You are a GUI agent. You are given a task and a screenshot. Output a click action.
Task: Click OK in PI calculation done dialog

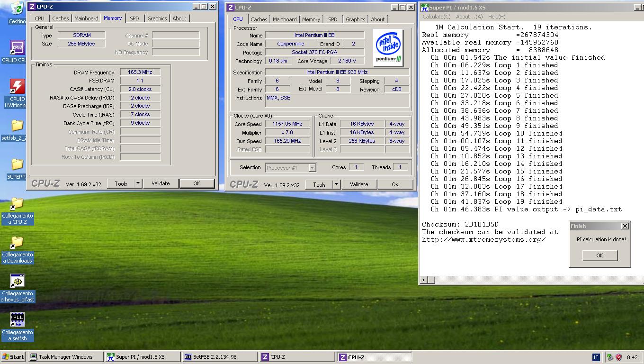(599, 255)
